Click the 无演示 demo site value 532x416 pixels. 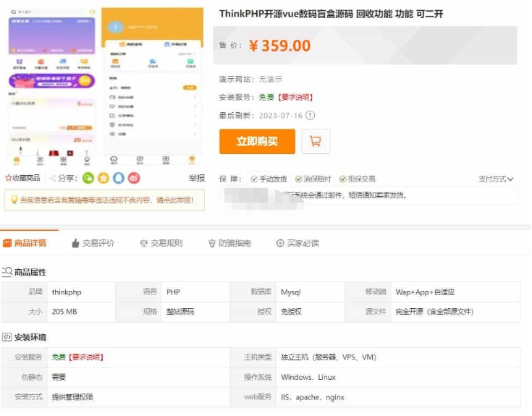271,80
